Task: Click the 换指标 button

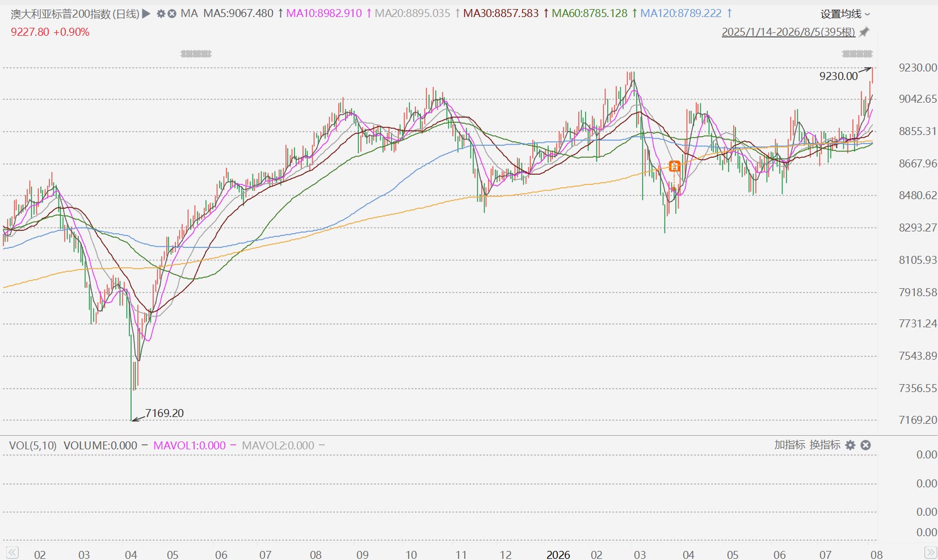Action: [825, 445]
